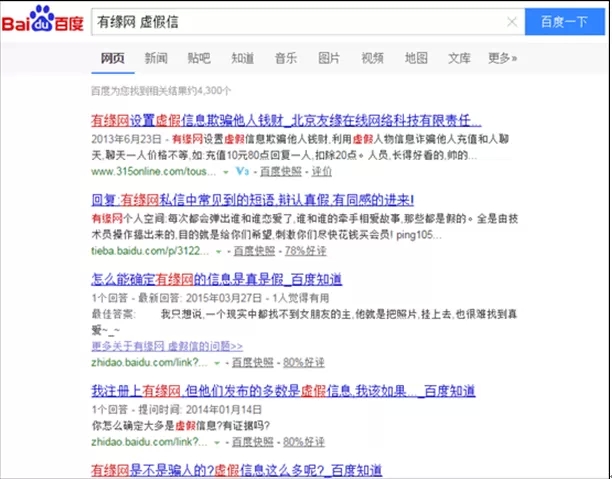
Task: Clear the search box with X
Action: coord(512,22)
